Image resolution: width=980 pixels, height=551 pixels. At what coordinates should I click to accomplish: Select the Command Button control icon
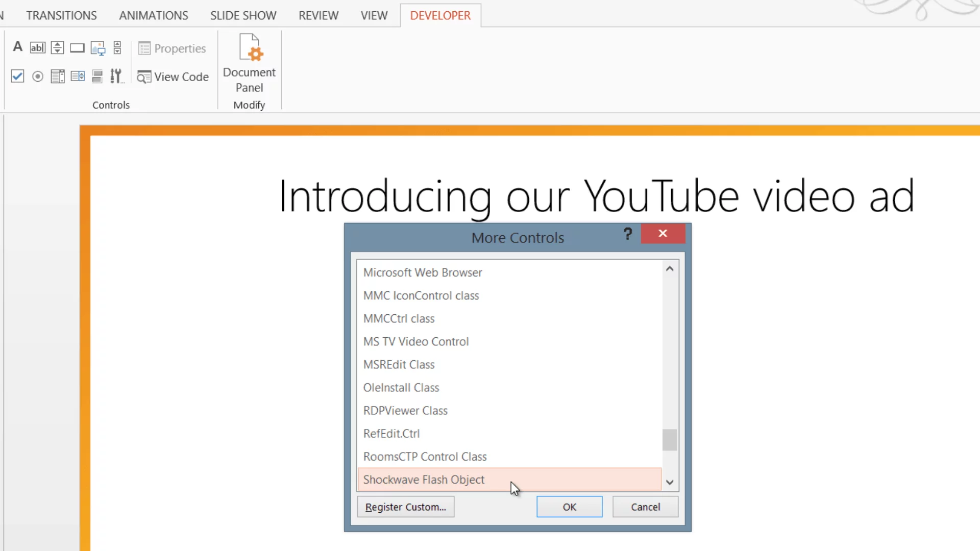(77, 47)
